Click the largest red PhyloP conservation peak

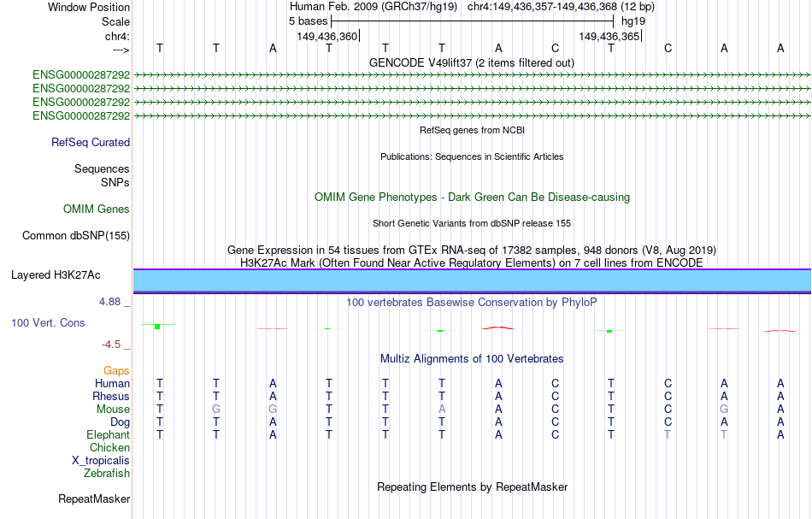[498, 327]
